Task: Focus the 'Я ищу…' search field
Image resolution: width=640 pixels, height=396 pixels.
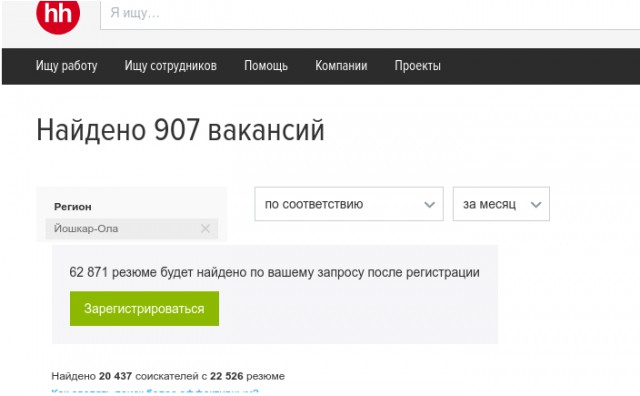Action: (x=370, y=14)
